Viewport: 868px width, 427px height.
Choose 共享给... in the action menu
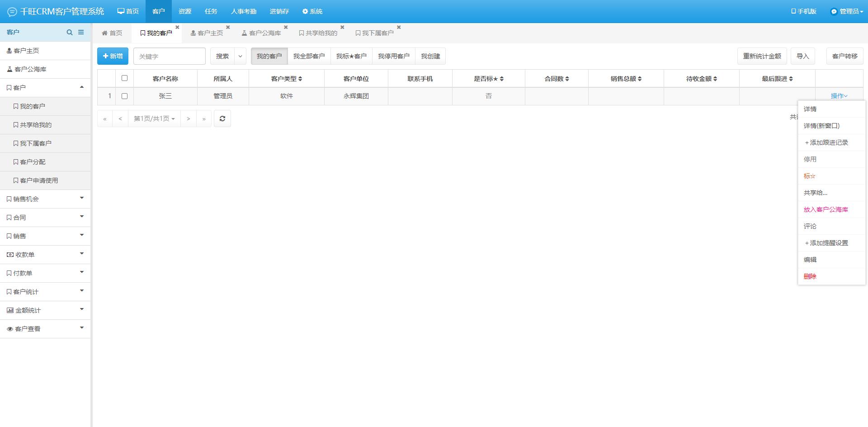tap(832, 193)
